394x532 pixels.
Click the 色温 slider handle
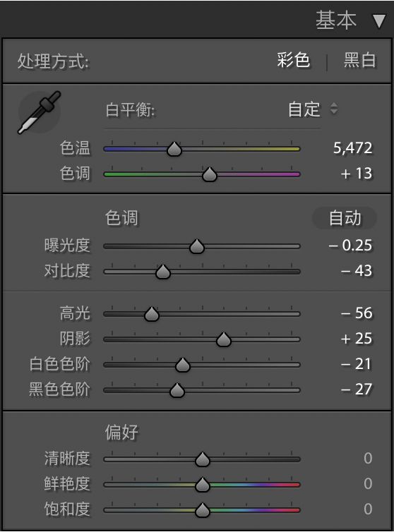pos(174,149)
